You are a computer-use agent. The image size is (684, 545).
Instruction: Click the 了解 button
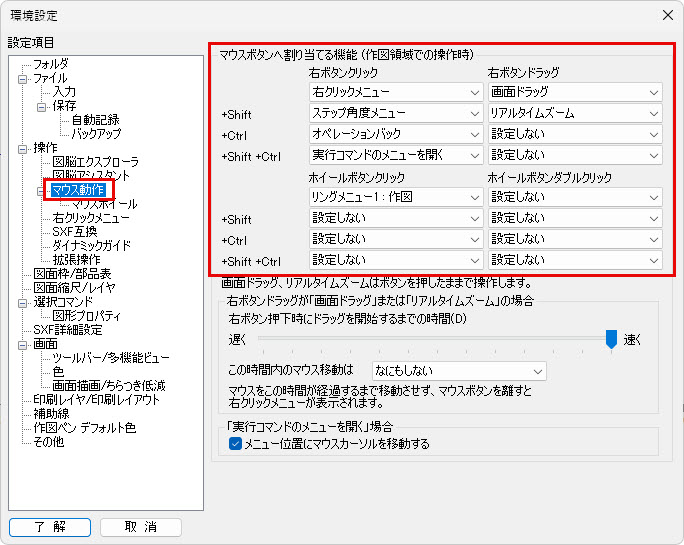click(x=49, y=527)
